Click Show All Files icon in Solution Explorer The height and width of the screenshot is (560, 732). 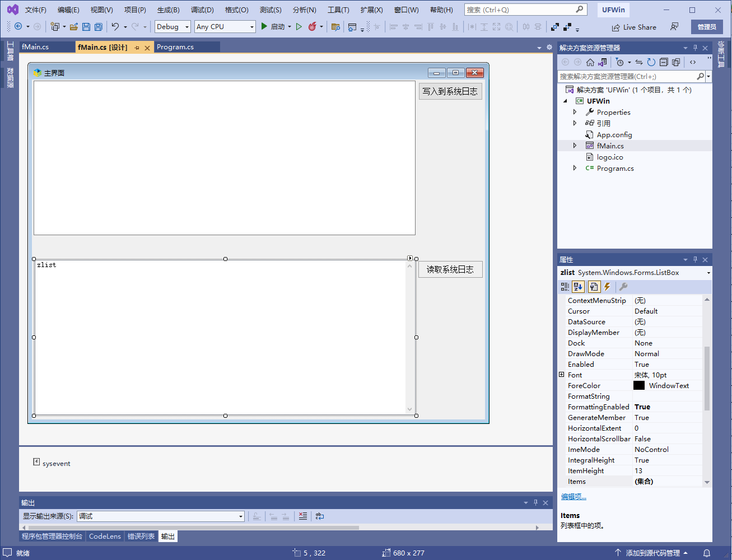coord(676,62)
